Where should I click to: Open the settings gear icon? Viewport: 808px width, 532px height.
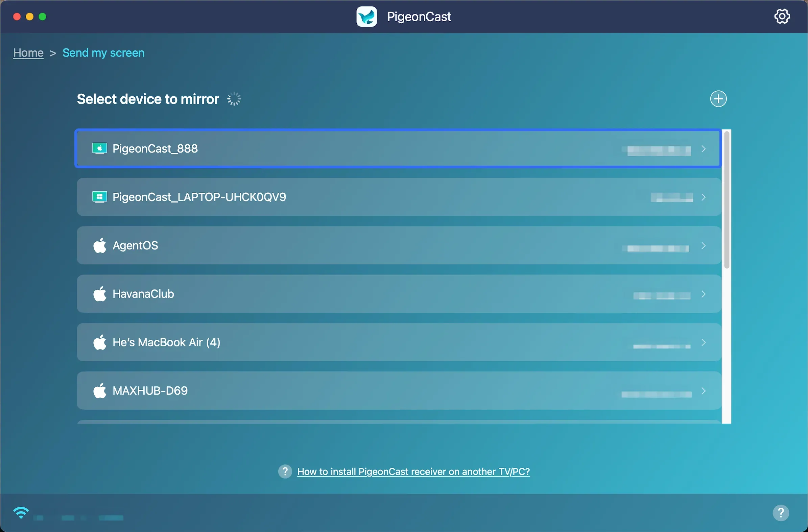click(782, 16)
